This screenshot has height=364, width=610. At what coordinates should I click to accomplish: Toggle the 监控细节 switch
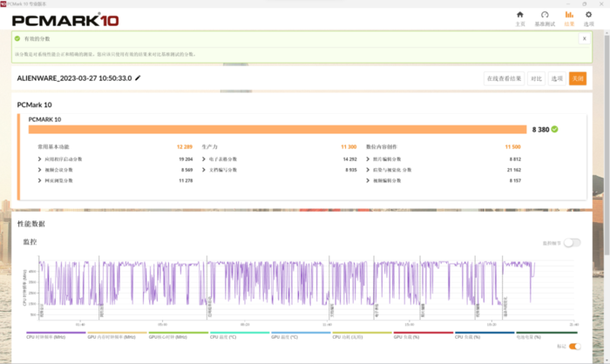pyautogui.click(x=573, y=243)
